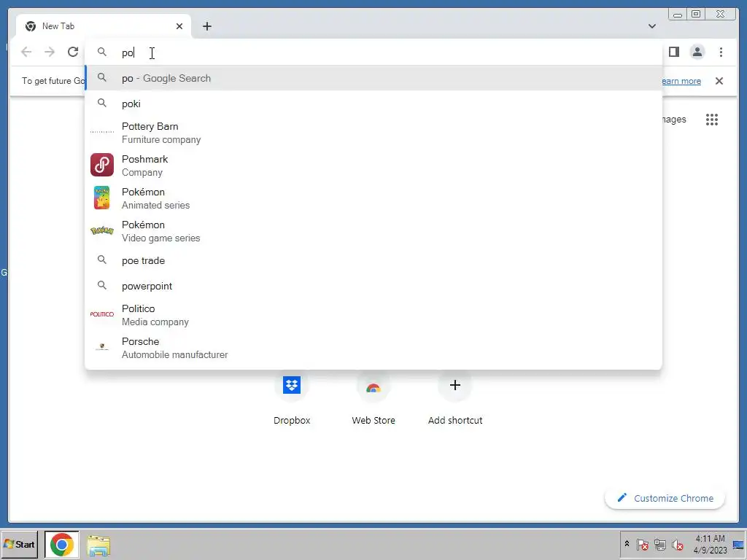Open the Dropbox shortcut
This screenshot has height=560, width=747.
pyautogui.click(x=292, y=397)
